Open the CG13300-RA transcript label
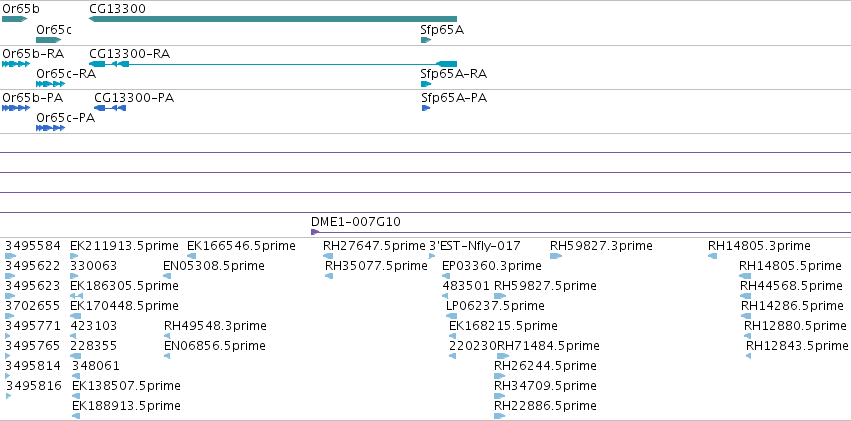The height and width of the screenshot is (421, 851). tap(130, 54)
